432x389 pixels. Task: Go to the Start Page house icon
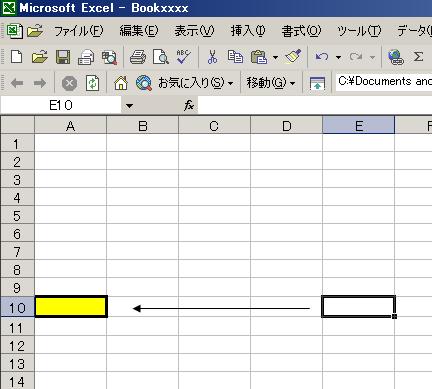[x=121, y=83]
